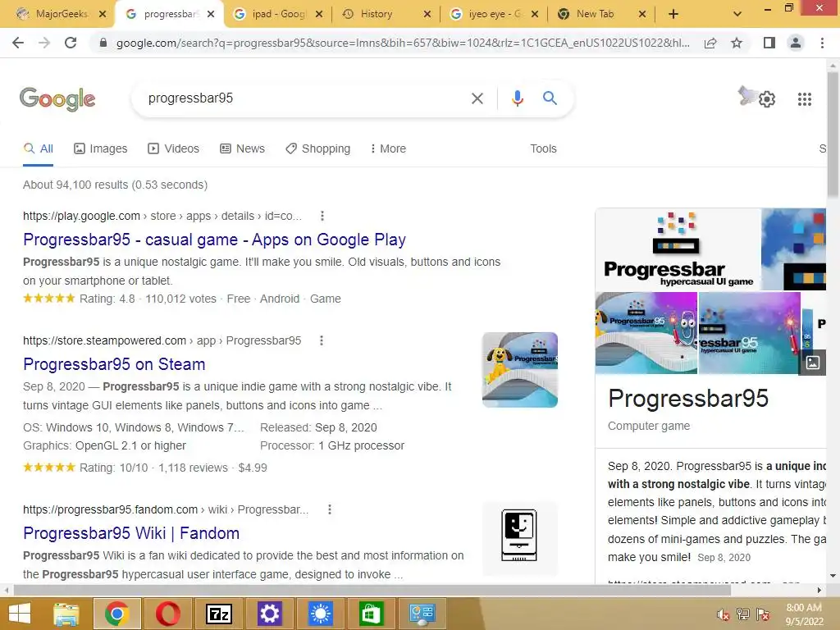Open PC settings gear on taskbar

[x=269, y=614]
